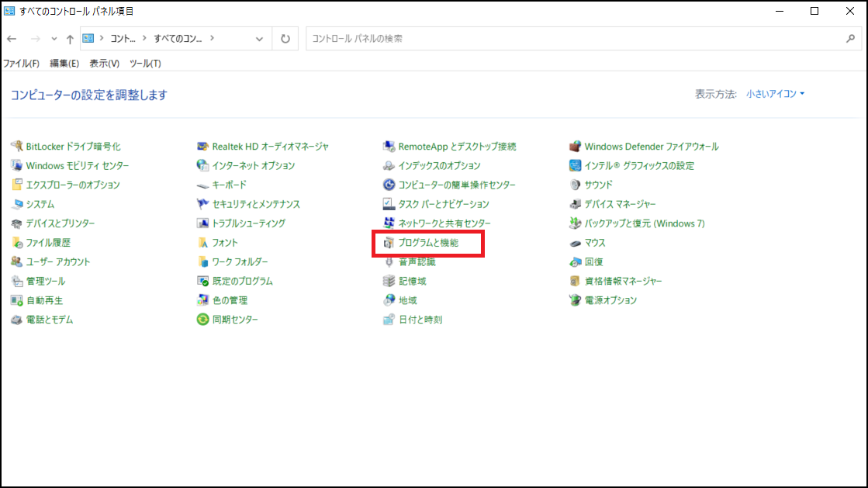Image resolution: width=868 pixels, height=488 pixels.
Task: Click the back navigation arrow
Action: coord(12,39)
